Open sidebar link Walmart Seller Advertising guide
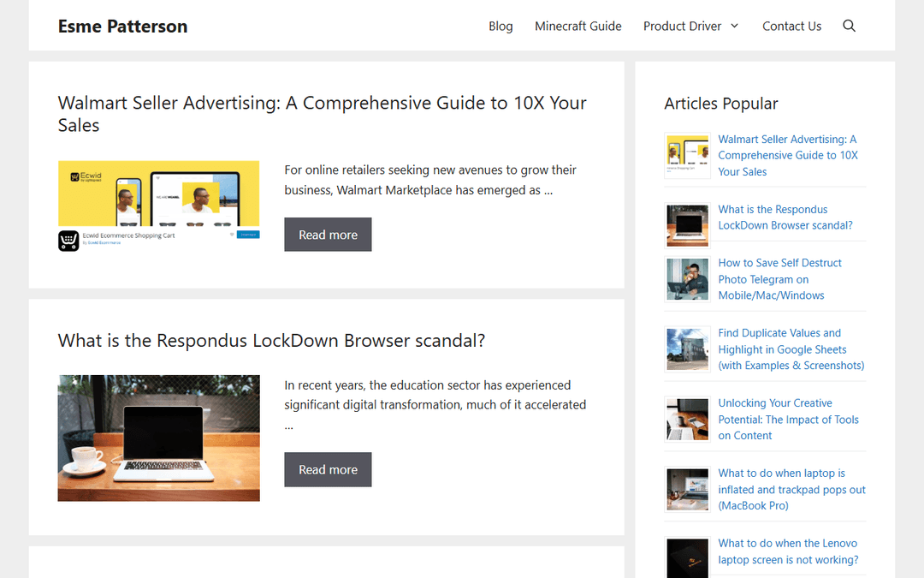Image resolution: width=924 pixels, height=578 pixels. tap(788, 155)
